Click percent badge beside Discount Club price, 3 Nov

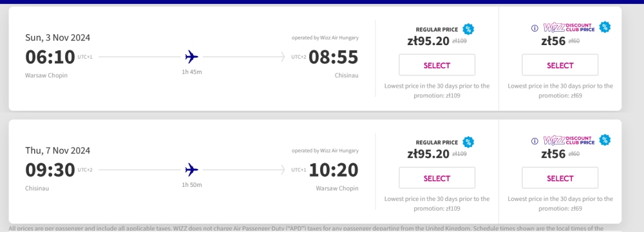(x=605, y=27)
